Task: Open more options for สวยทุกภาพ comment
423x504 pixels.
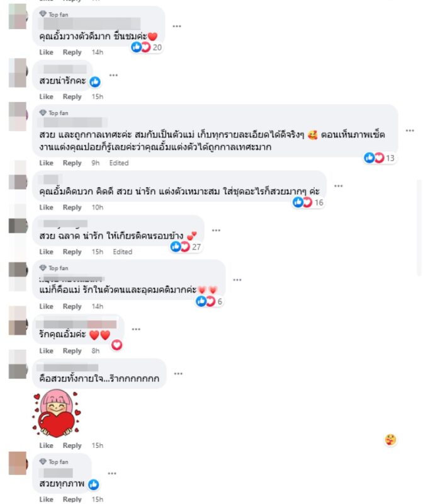Action: [x=112, y=473]
